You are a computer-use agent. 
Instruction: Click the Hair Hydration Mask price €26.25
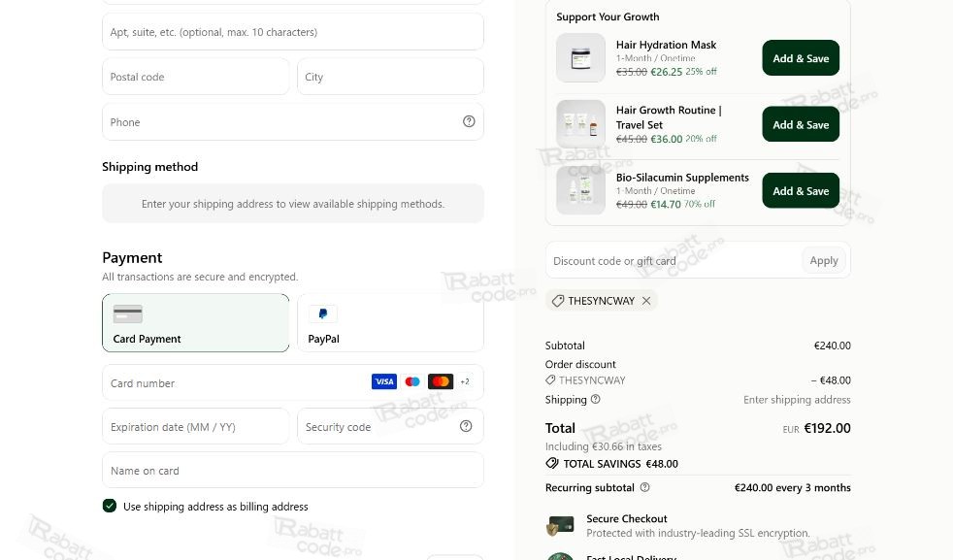pos(666,72)
